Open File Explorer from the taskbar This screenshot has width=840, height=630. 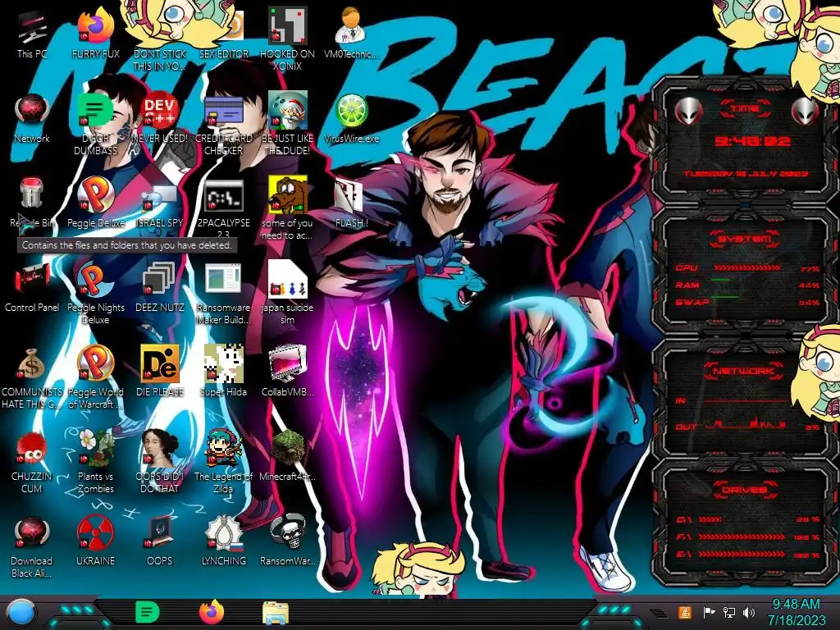[x=276, y=613]
